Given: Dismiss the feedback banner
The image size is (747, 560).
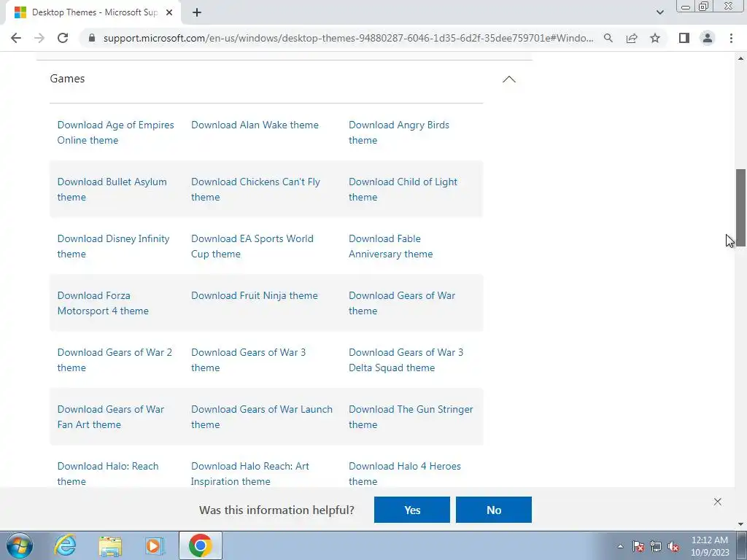Looking at the screenshot, I should click(718, 502).
